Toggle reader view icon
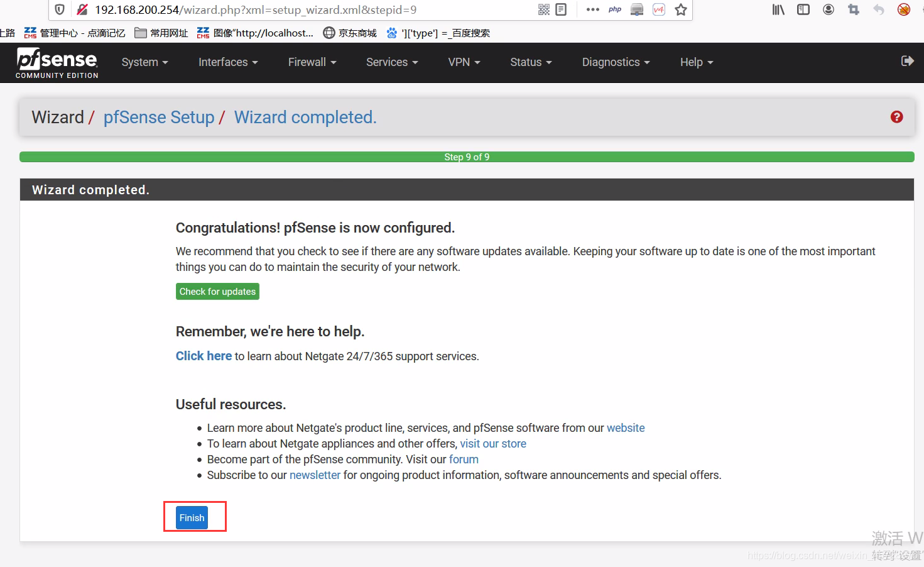This screenshot has width=924, height=567. tap(561, 9)
